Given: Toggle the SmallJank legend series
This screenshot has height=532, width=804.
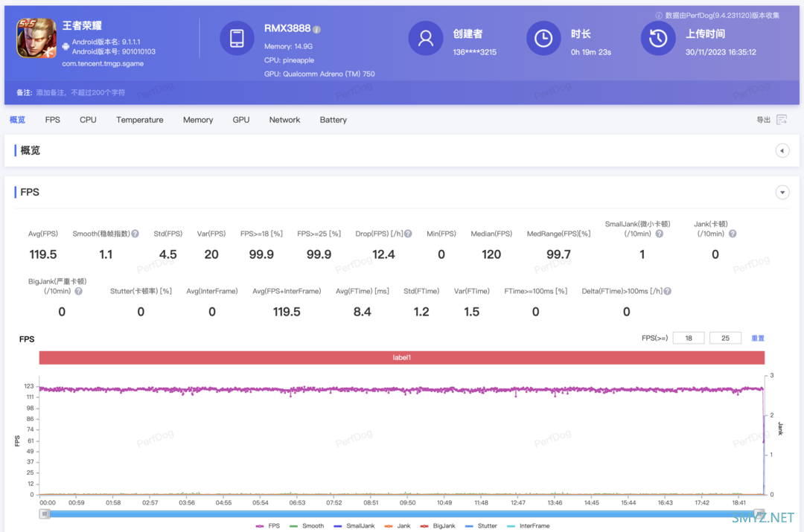Looking at the screenshot, I should pos(354,526).
